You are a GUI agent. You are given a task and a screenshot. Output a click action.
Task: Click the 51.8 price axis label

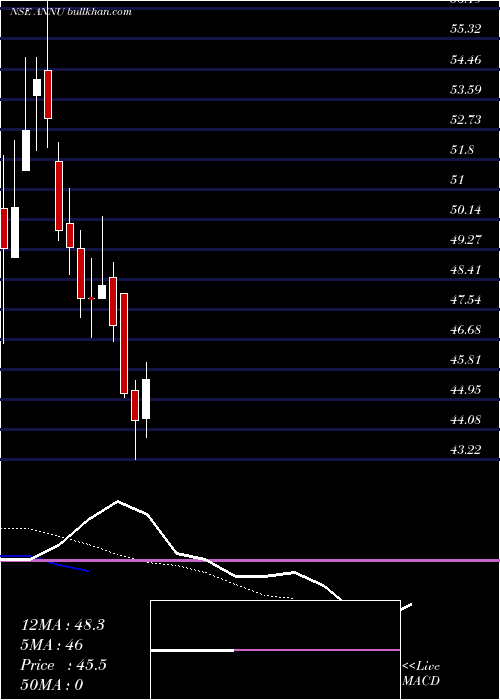462,149
